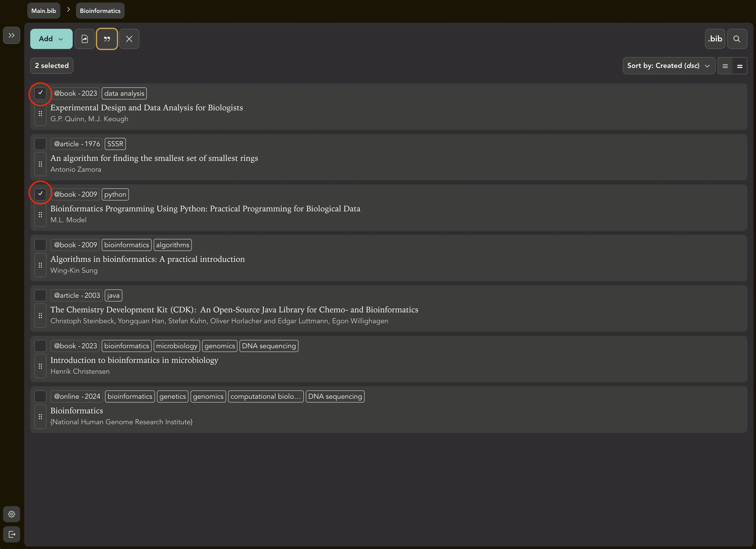Screen dimensions: 756x549
Task: Clear selection with the X icon
Action: (x=129, y=39)
